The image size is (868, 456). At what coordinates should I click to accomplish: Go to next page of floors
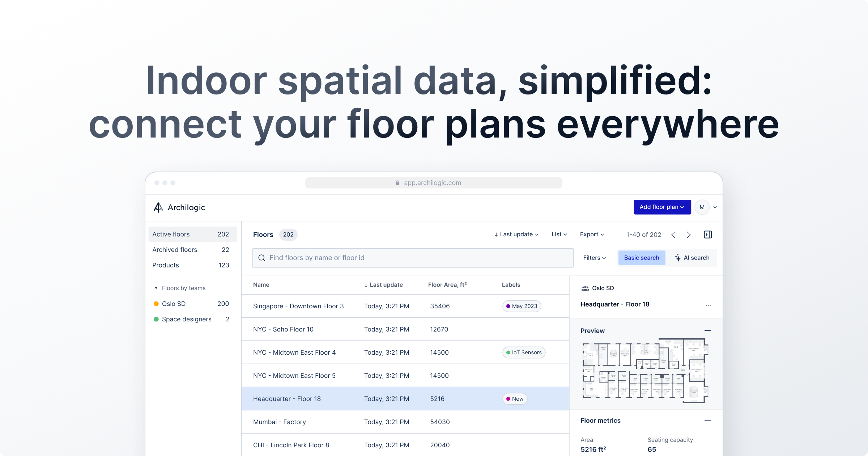tap(689, 235)
